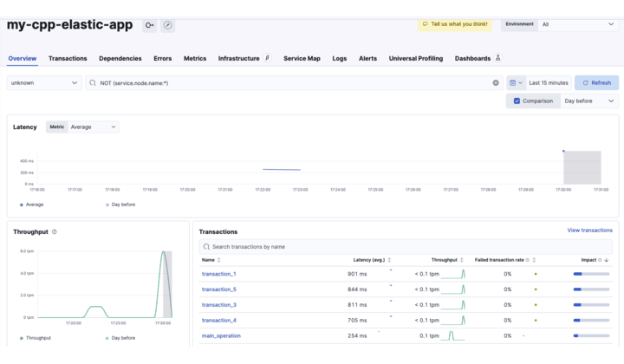This screenshot has width=624, height=364.
Task: Toggle Average series in Latency legend
Action: click(31, 205)
